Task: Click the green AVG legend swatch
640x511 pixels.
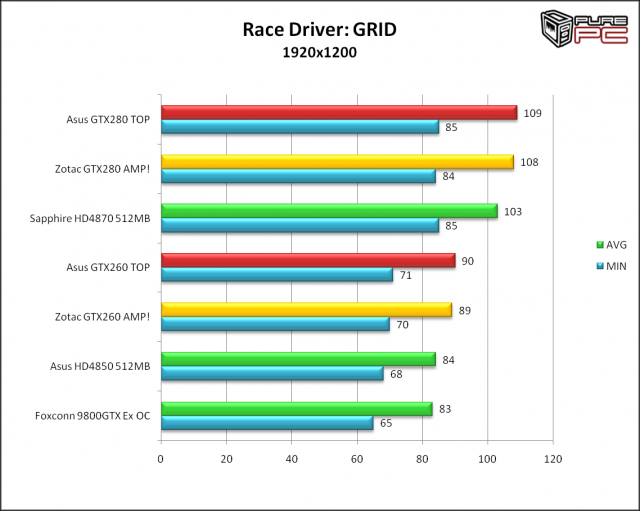Action: pyautogui.click(x=600, y=245)
